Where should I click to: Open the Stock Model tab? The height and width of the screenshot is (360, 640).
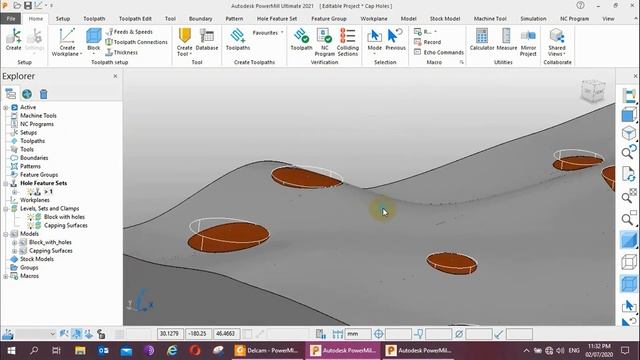[x=444, y=19]
